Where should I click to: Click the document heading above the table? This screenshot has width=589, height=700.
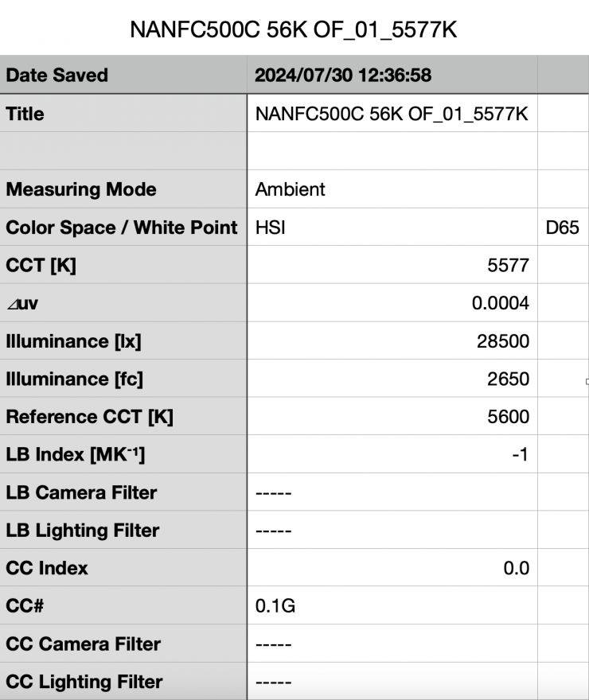pyautogui.click(x=294, y=31)
